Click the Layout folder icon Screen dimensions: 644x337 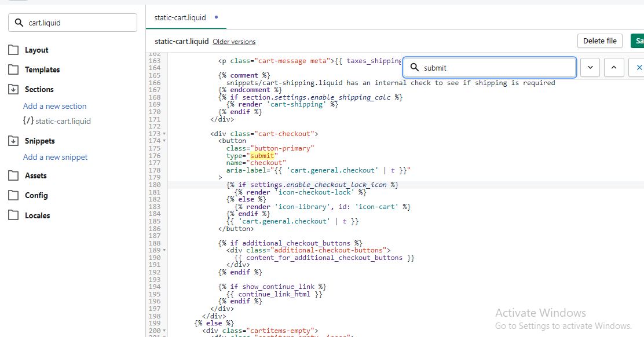13,50
